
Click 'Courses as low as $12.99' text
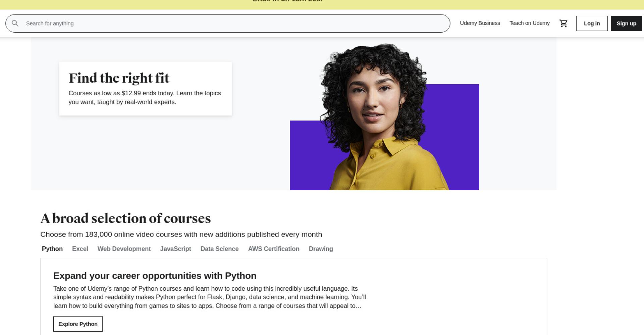point(105,93)
